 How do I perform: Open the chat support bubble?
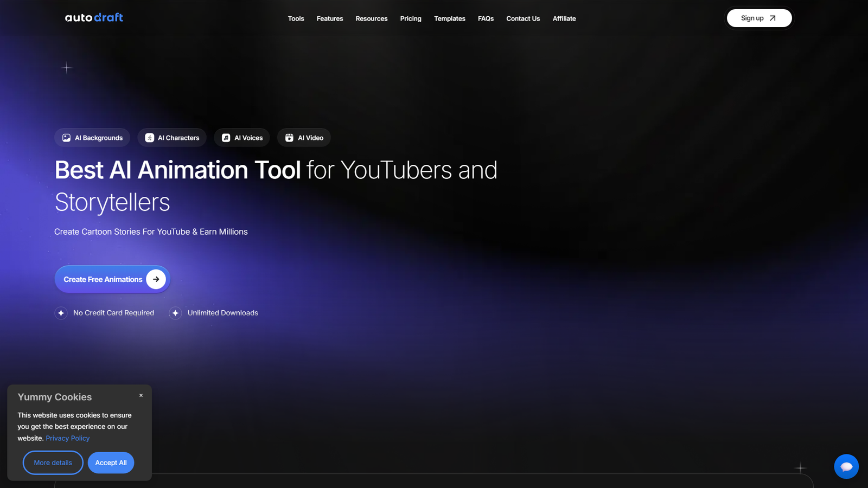pyautogui.click(x=846, y=466)
